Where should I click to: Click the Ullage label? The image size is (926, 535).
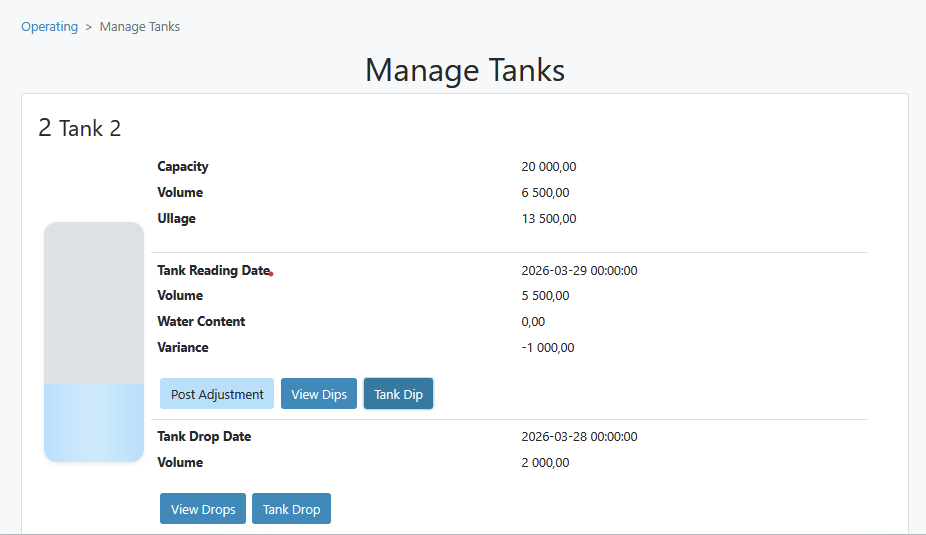point(176,218)
